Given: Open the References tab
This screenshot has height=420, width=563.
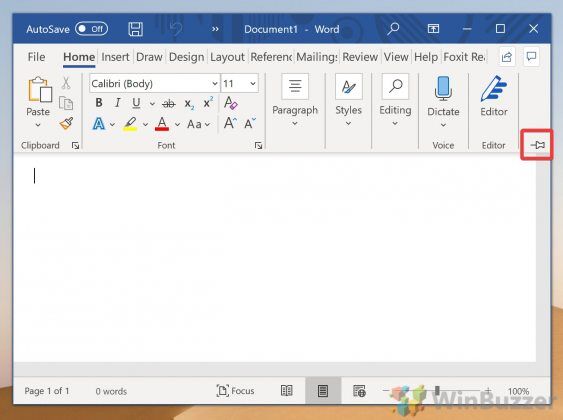Looking at the screenshot, I should [271, 57].
